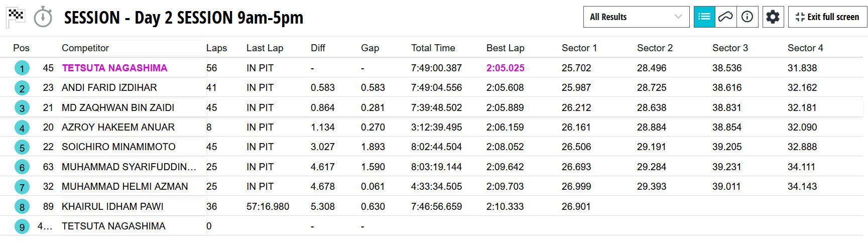This screenshot has width=868, height=244.
Task: Show session info view
Action: pos(747,17)
